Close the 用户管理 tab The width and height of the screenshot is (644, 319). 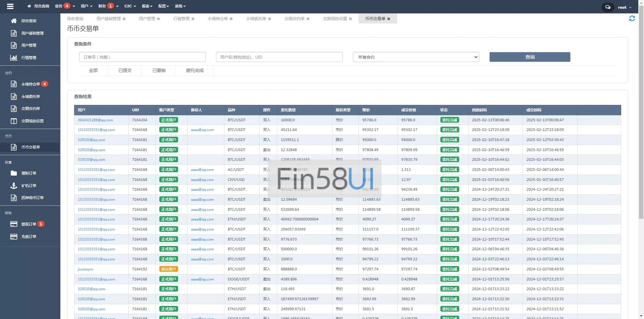(158, 19)
